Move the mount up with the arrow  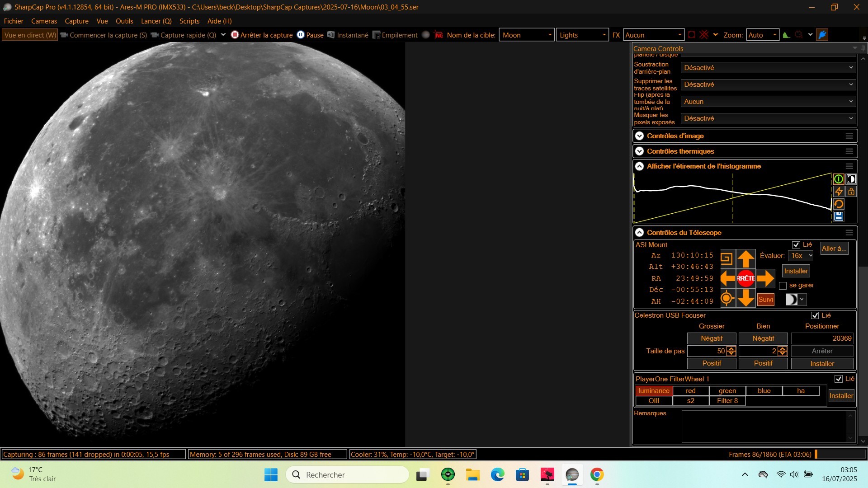746,259
